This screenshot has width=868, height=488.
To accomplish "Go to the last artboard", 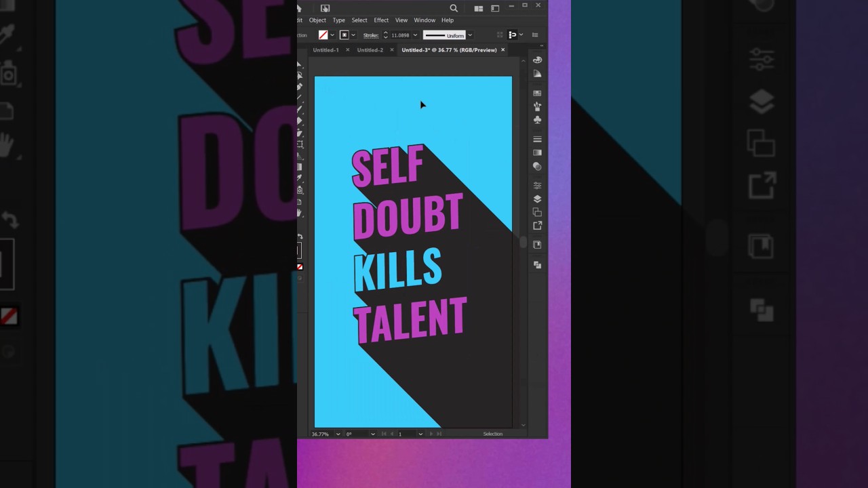I will (x=439, y=434).
